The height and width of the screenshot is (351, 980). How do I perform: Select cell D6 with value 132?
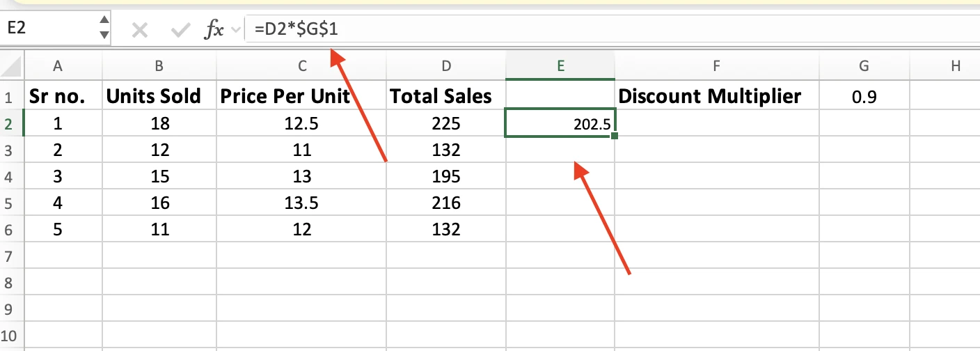tap(446, 229)
